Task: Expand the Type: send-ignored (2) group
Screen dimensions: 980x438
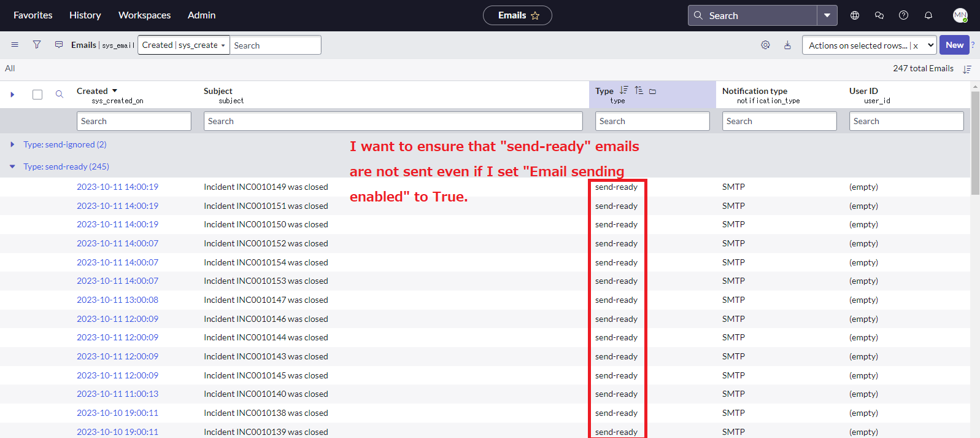Action: click(x=12, y=144)
